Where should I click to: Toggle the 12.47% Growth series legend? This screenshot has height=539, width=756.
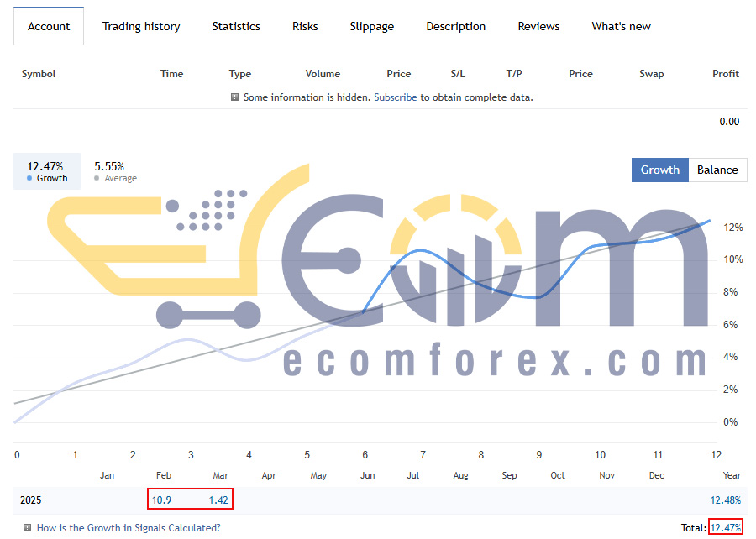pos(47,171)
